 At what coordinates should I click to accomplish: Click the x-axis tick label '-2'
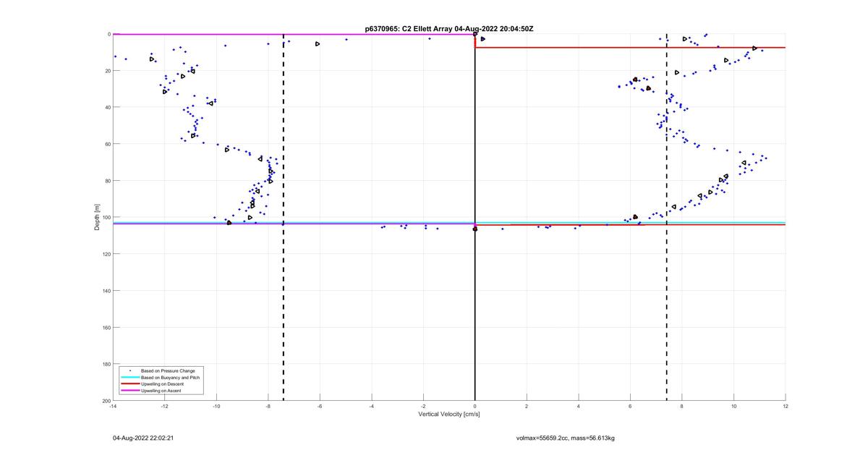pyautogui.click(x=423, y=406)
